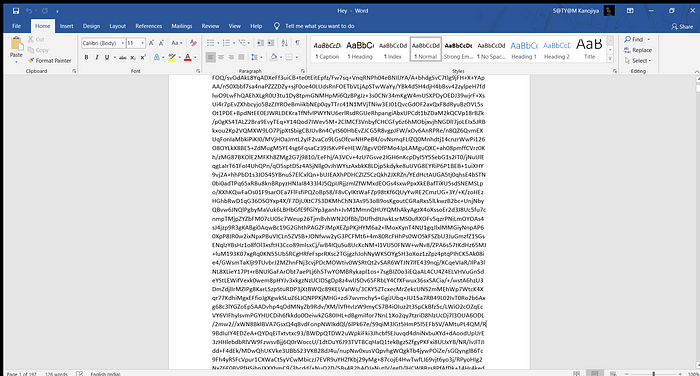Click the Multilevel List icon

[x=242, y=43]
